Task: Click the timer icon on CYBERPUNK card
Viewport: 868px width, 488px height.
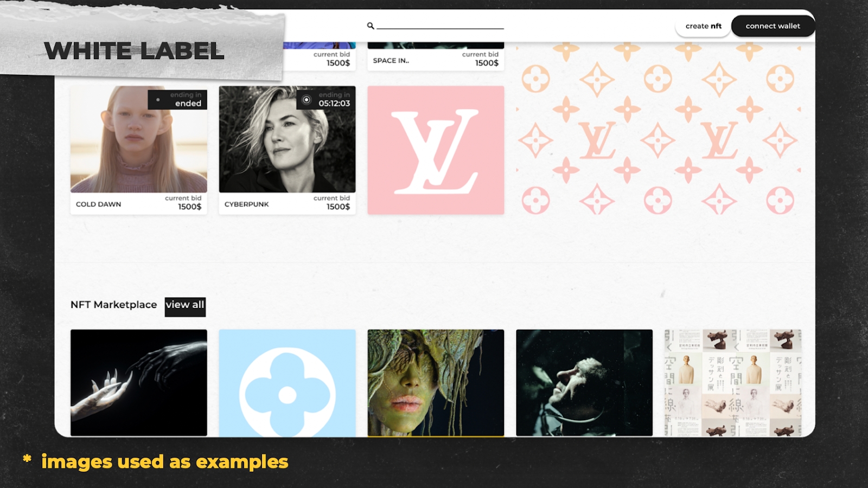Action: coord(307,100)
